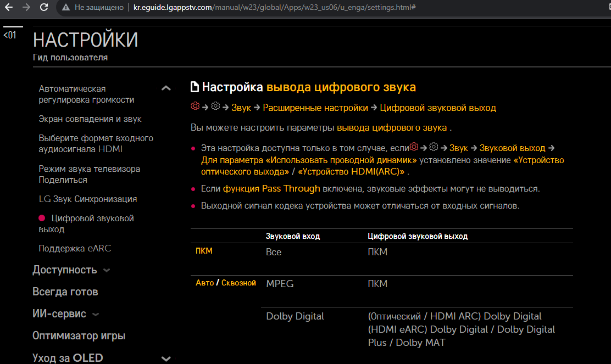Click the not-secure warning triangle icon
The height and width of the screenshot is (364, 611).
coord(66,8)
